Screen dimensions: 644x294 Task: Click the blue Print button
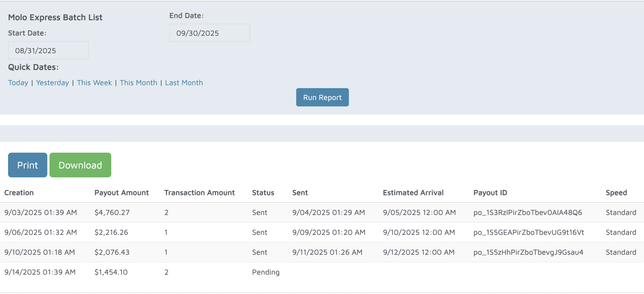pos(28,165)
